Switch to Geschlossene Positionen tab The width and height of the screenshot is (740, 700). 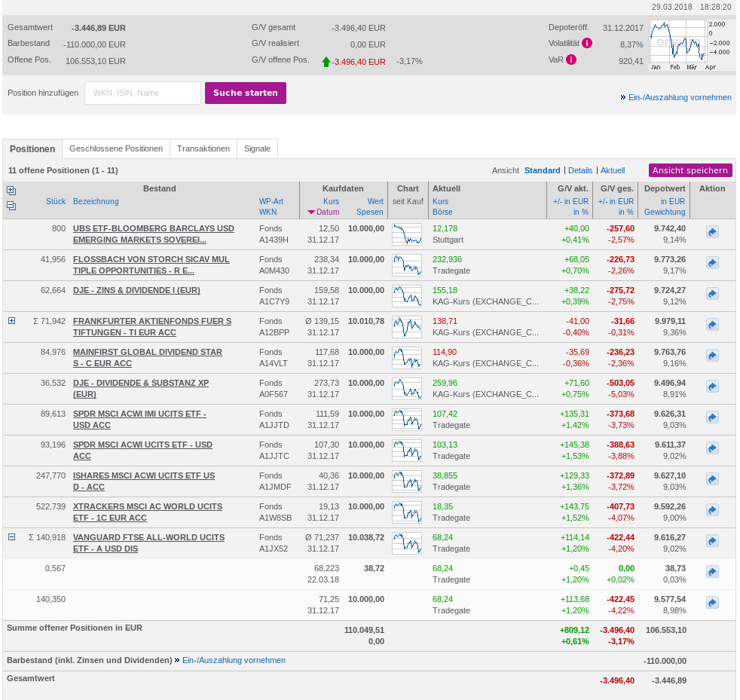(x=115, y=148)
